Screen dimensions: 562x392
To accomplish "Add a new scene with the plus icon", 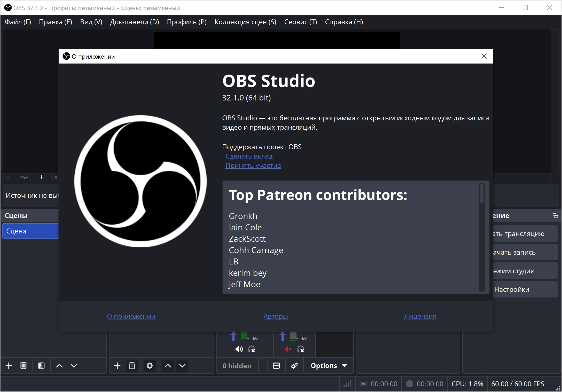I will (x=9, y=366).
